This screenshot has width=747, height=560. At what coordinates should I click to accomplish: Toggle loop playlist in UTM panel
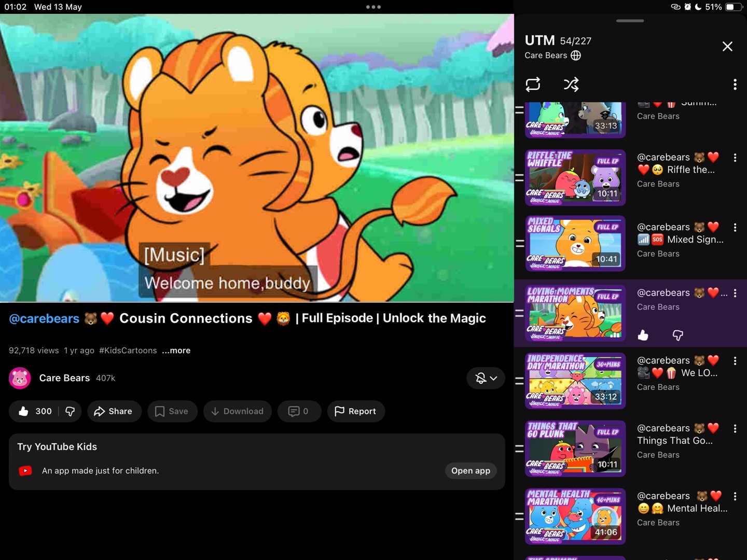(x=533, y=85)
